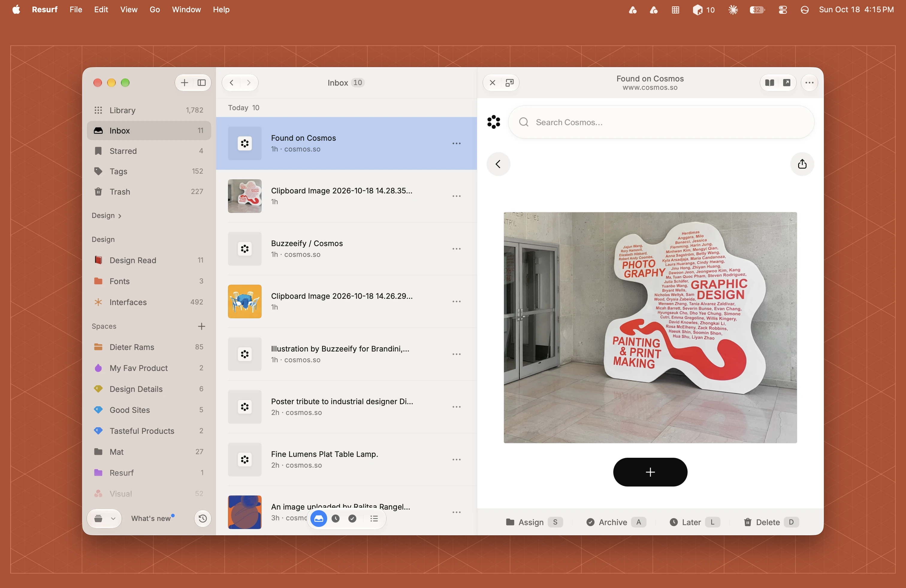The image size is (906, 588).
Task: Open options ellipsis for Found on Cosmos row
Action: [456, 143]
